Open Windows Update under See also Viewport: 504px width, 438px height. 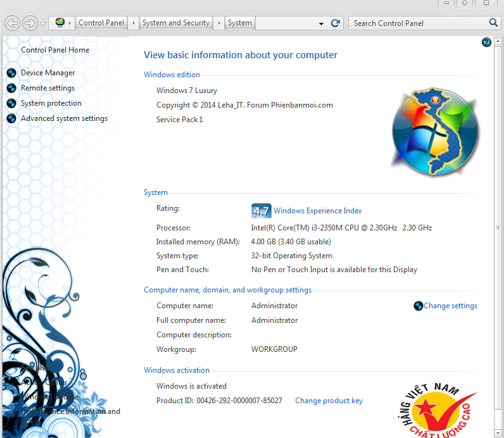[x=49, y=397]
